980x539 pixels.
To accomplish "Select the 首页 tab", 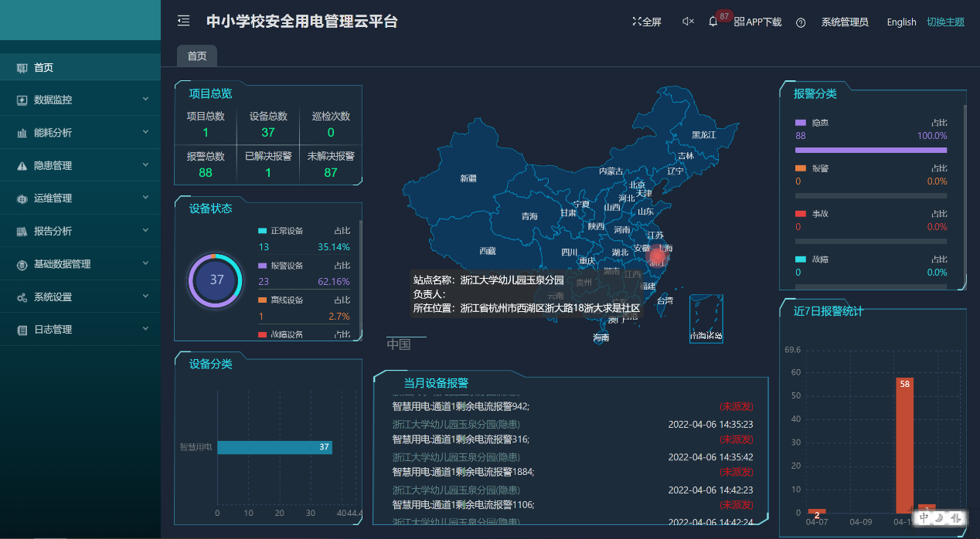I will click(197, 56).
